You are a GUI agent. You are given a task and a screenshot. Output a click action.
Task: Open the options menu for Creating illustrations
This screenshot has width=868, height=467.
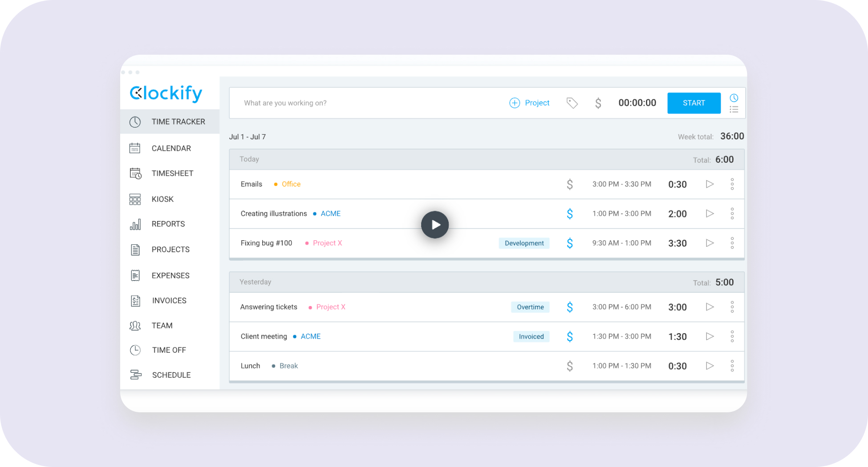coord(732,213)
